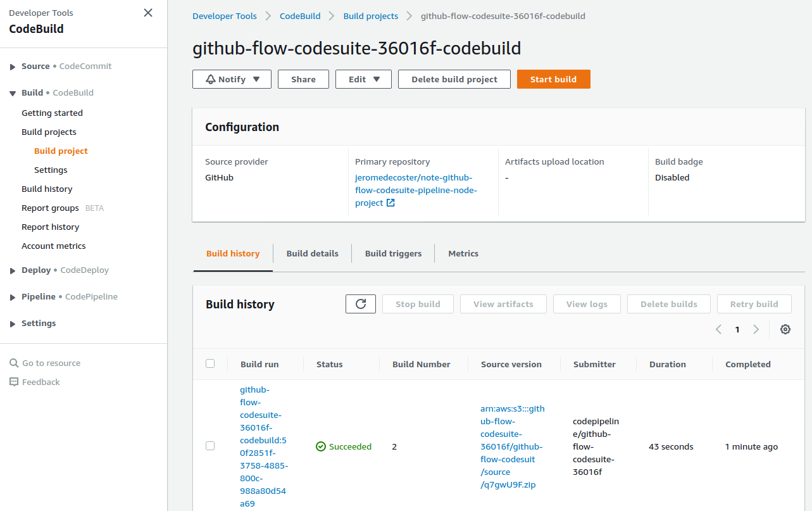Viewport: 812px width, 511px height.
Task: Click the codepipeline submitter cell
Action: [596, 446]
